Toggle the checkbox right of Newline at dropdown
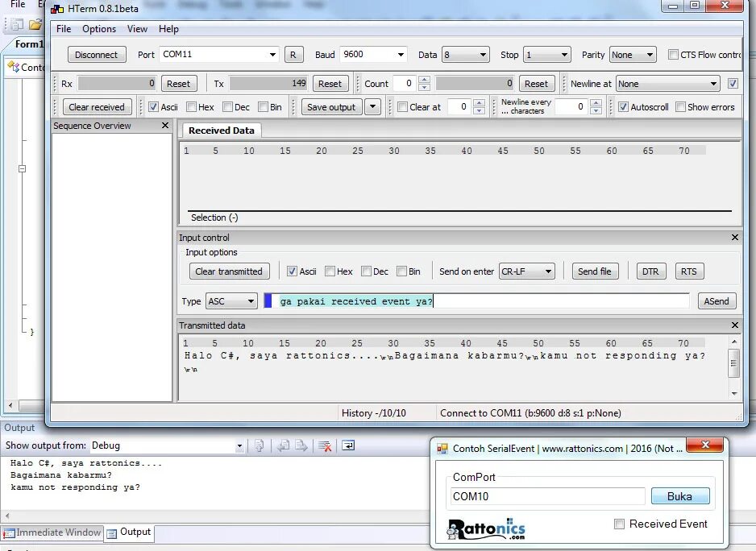Screen dimensions: 756x551 (733, 84)
